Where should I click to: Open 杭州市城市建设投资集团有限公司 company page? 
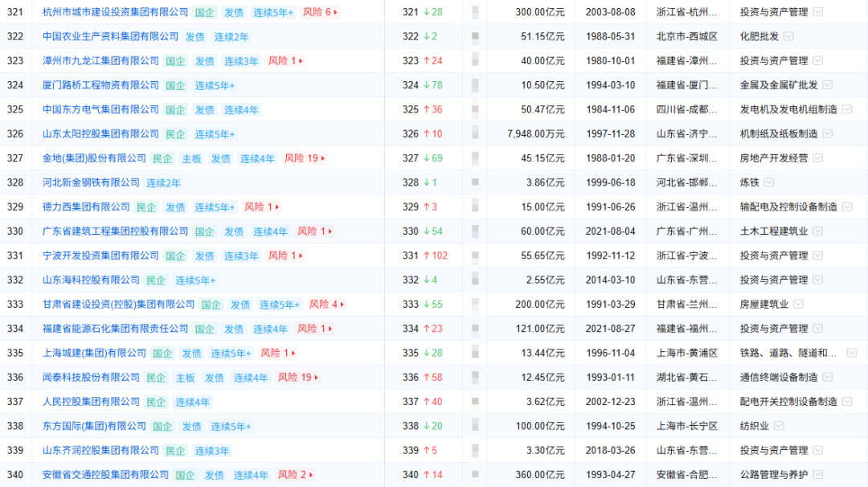pos(115,12)
